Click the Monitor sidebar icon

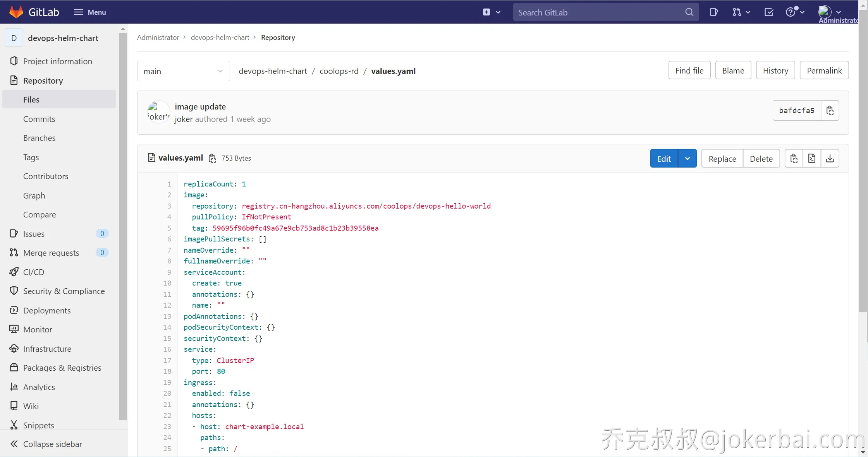[14, 329]
